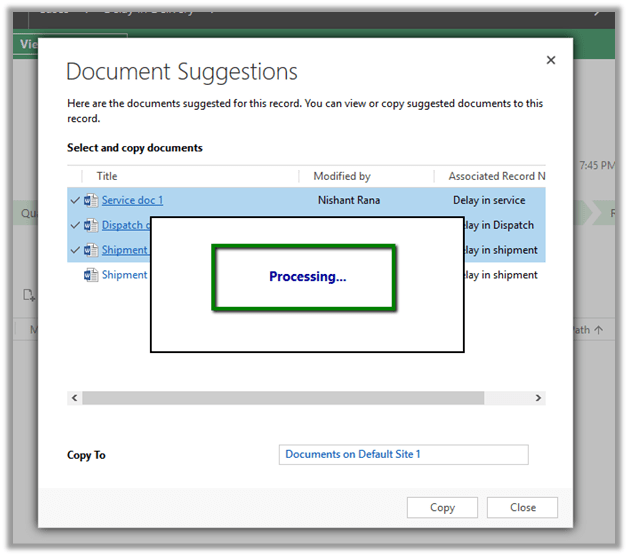Sort by Associated Record column header
Image resolution: width=628 pixels, height=556 pixels.
coord(496,176)
